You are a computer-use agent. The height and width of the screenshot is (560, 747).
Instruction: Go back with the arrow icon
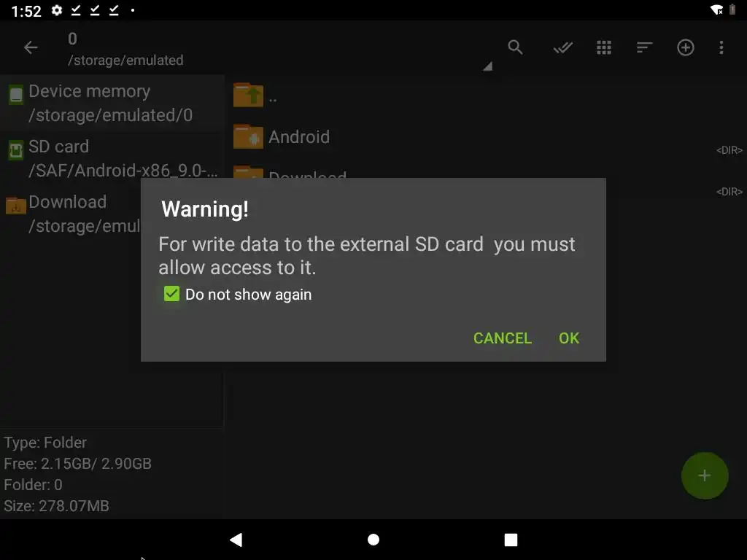click(x=31, y=47)
